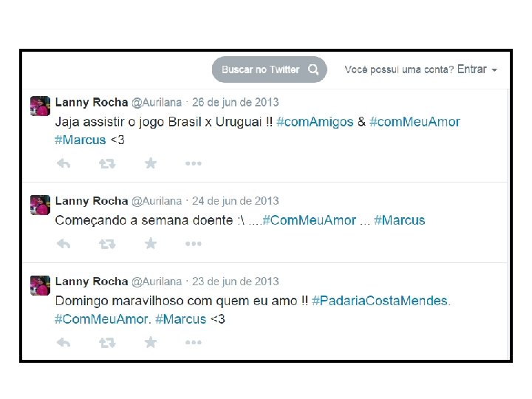This screenshot has height=399, width=532.
Task: Favorite the 24 de jun tweet
Action: coord(151,243)
